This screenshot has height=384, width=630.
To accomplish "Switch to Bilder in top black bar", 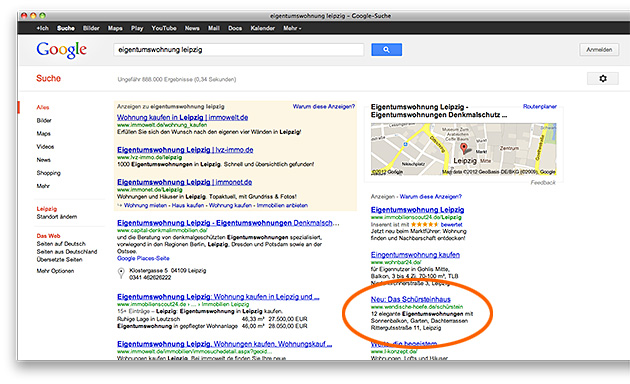I will [x=91, y=28].
